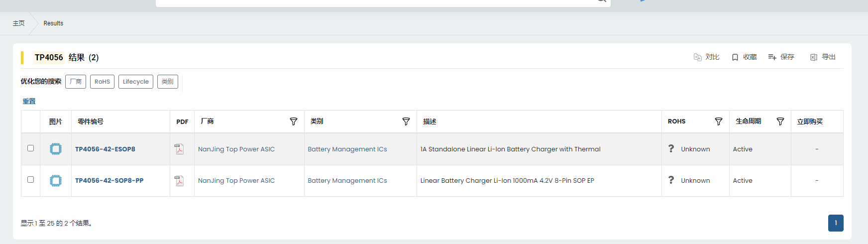The width and height of the screenshot is (868, 244).
Task: Open part link TP4056-42-ESOP8
Action: (105, 149)
